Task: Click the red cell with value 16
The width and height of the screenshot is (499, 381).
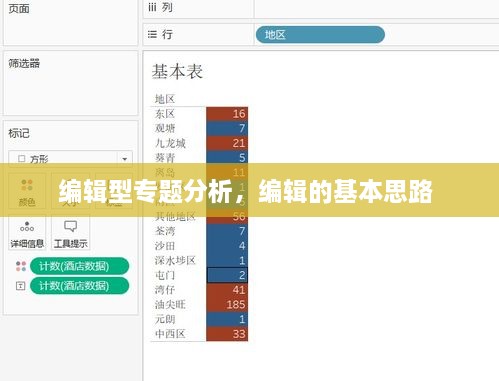Action: (227, 114)
